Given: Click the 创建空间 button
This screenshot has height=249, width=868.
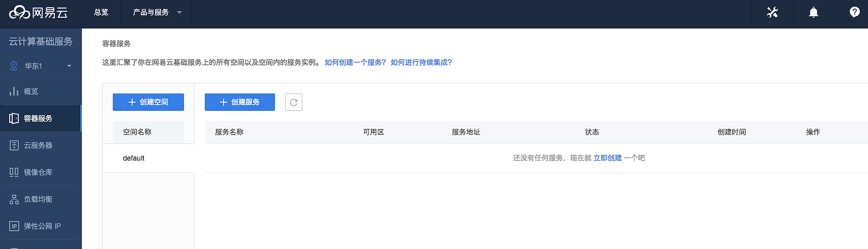Looking at the screenshot, I should click(148, 102).
